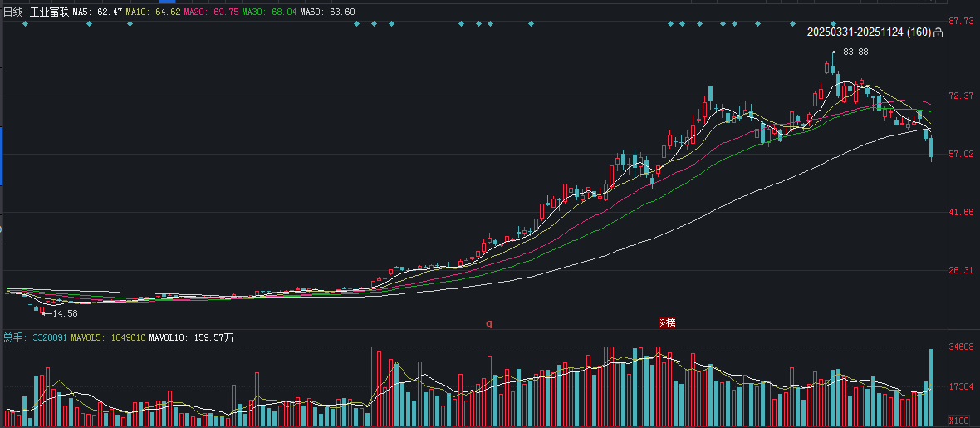Click the last volume bar on the right
The height and width of the screenshot is (428, 980).
(931, 387)
